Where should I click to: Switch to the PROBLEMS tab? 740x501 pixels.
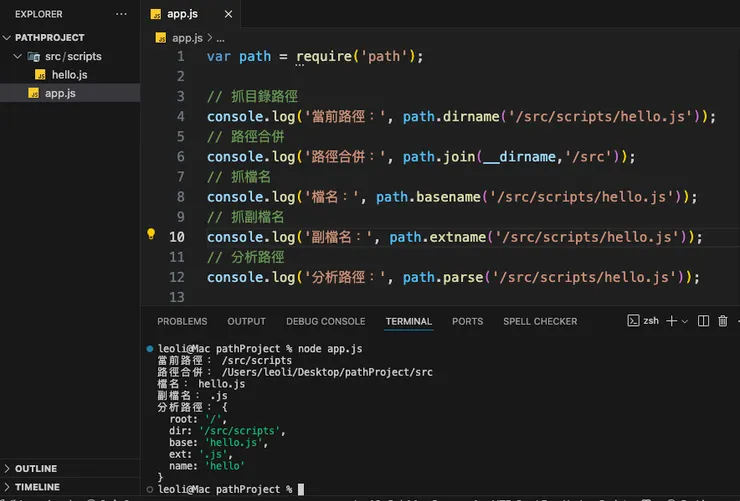pos(182,321)
